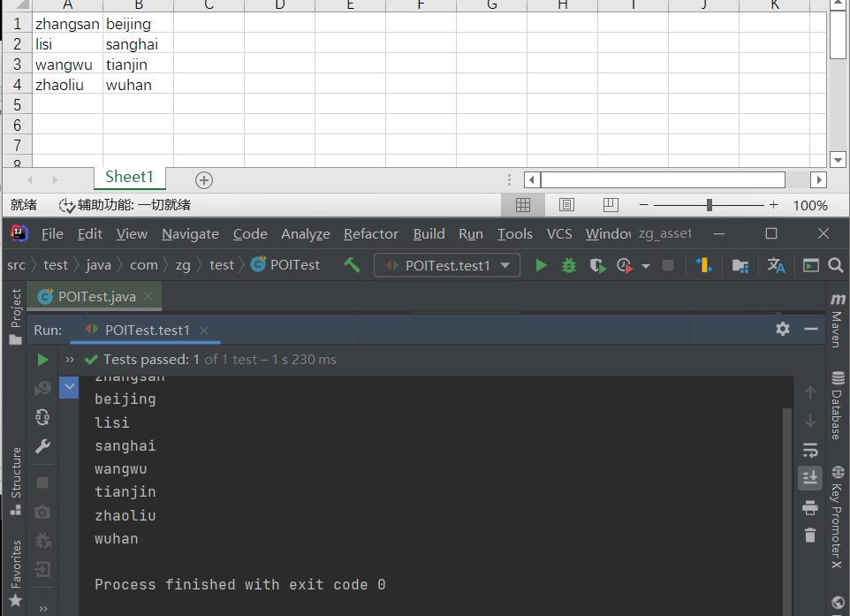Minimize the Run panel with hide icon
This screenshot has height=616, width=850.
click(811, 329)
